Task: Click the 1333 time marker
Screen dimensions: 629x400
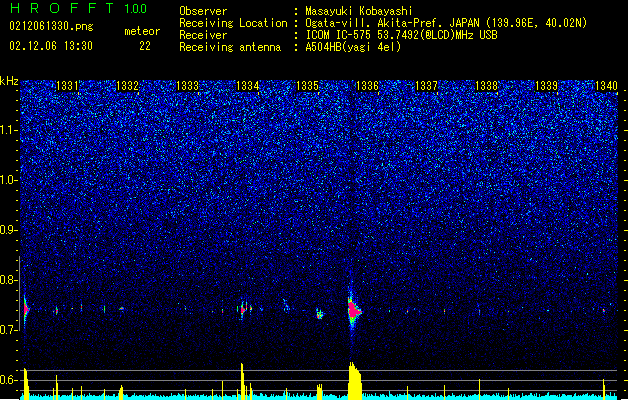Action: pos(187,85)
